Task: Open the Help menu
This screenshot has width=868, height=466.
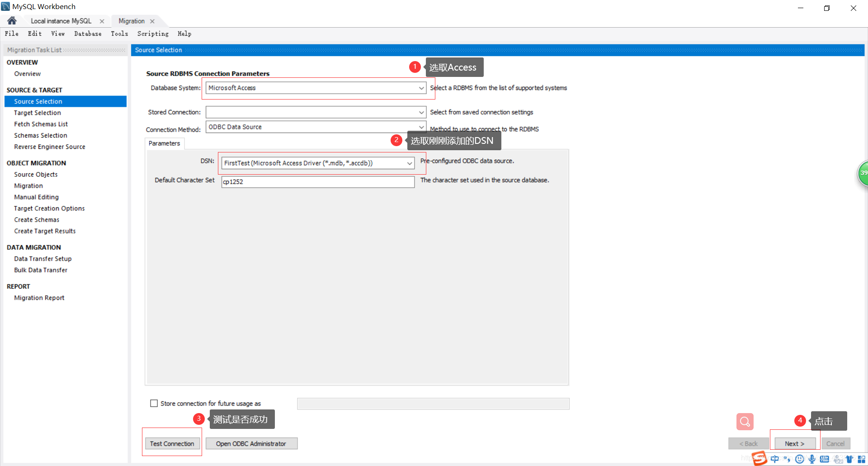Action: point(184,33)
